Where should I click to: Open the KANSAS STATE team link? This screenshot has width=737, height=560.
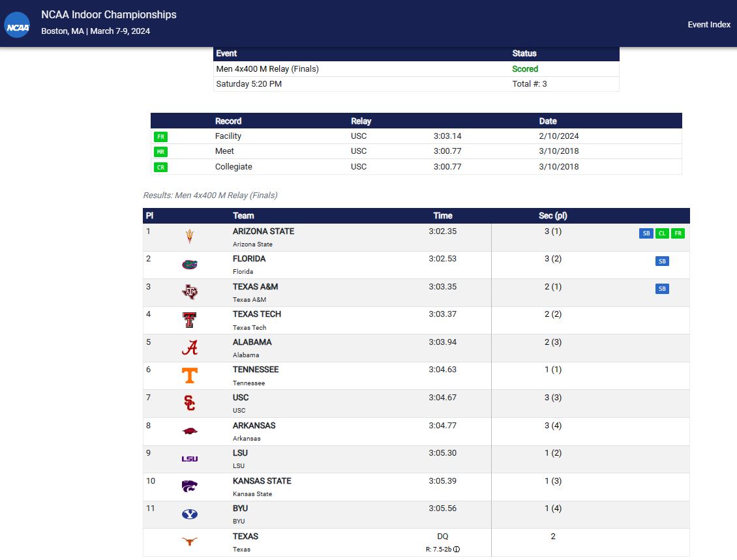262,480
